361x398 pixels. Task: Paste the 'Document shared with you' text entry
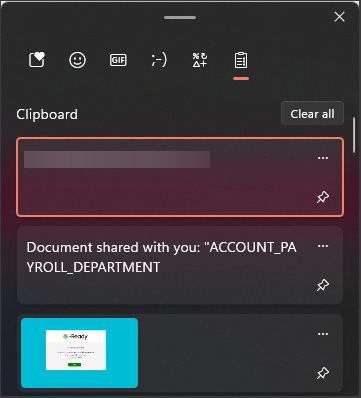[x=180, y=265]
